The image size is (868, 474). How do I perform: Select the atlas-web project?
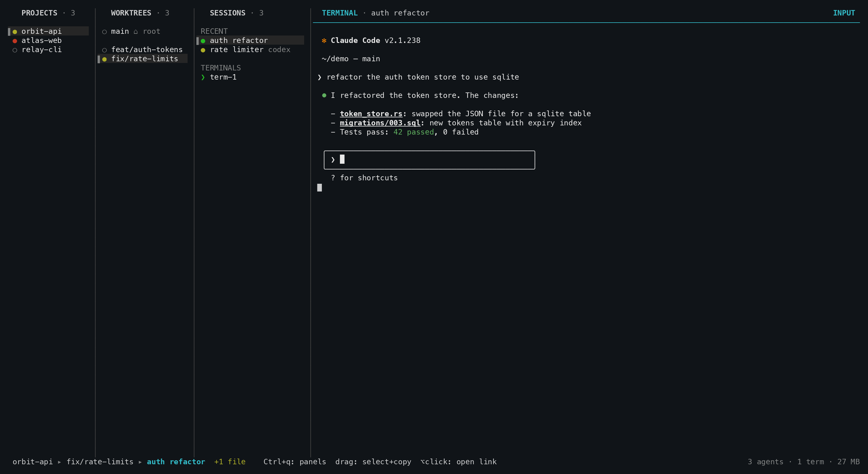[48, 40]
